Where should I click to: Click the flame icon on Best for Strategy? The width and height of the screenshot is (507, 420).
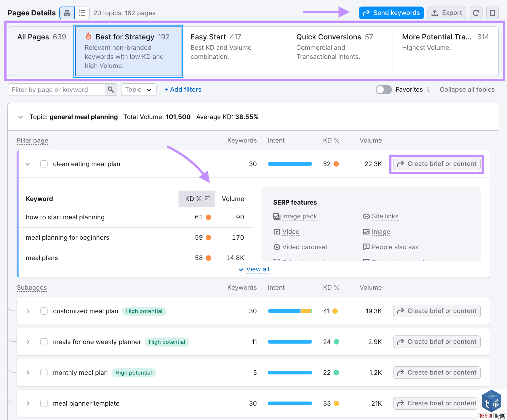(x=88, y=36)
